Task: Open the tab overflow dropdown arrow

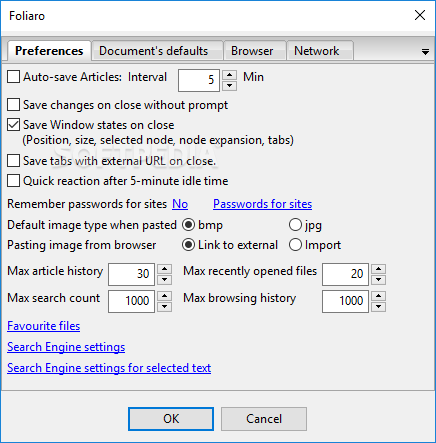Action: tap(425, 52)
